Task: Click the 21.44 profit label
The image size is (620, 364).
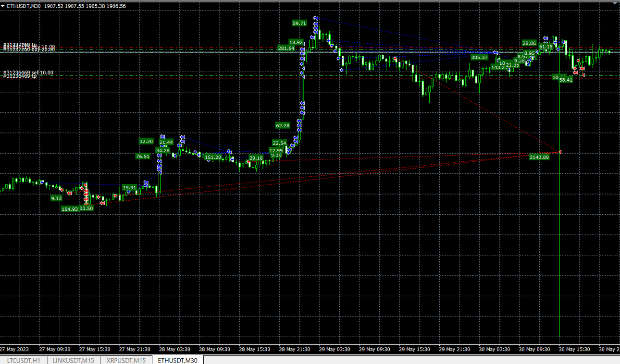Action: (166, 142)
